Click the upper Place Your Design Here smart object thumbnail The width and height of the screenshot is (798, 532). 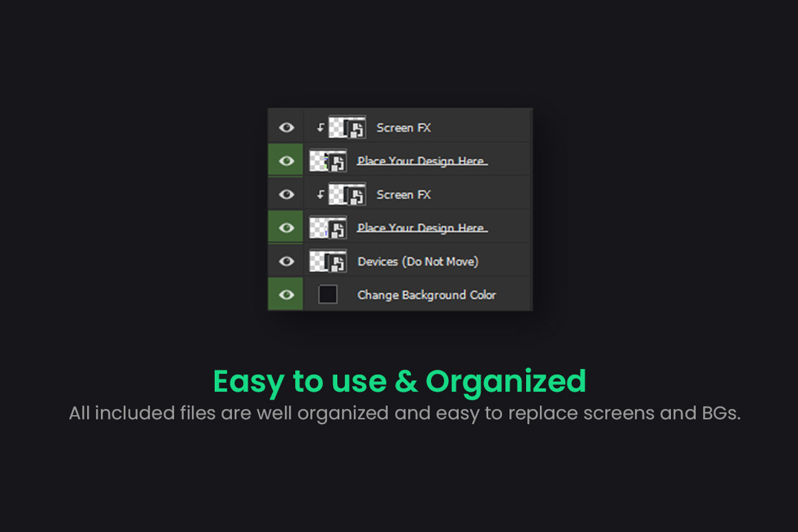coord(328,161)
